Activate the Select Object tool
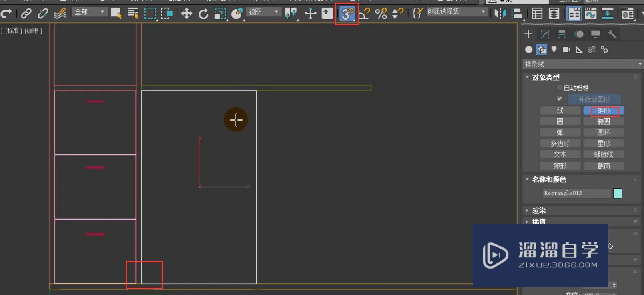 (x=116, y=14)
